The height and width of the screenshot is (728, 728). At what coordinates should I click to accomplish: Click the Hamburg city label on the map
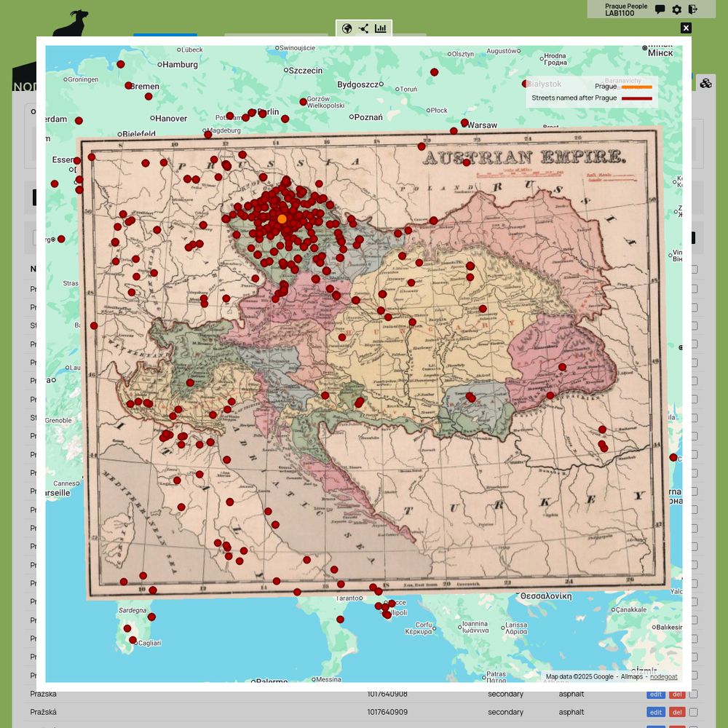coord(180,65)
